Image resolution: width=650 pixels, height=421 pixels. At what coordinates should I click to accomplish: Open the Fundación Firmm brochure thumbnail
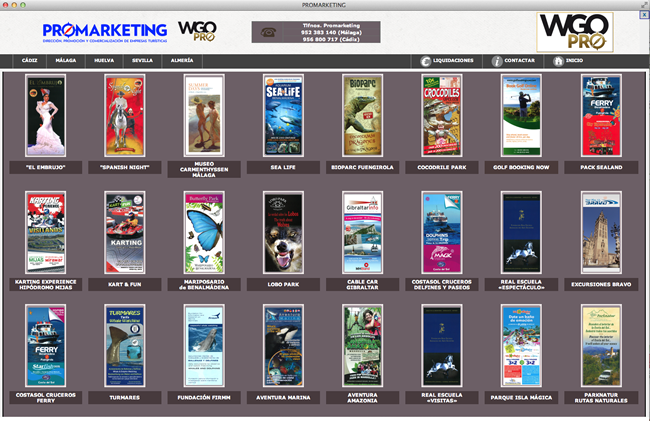click(204, 345)
